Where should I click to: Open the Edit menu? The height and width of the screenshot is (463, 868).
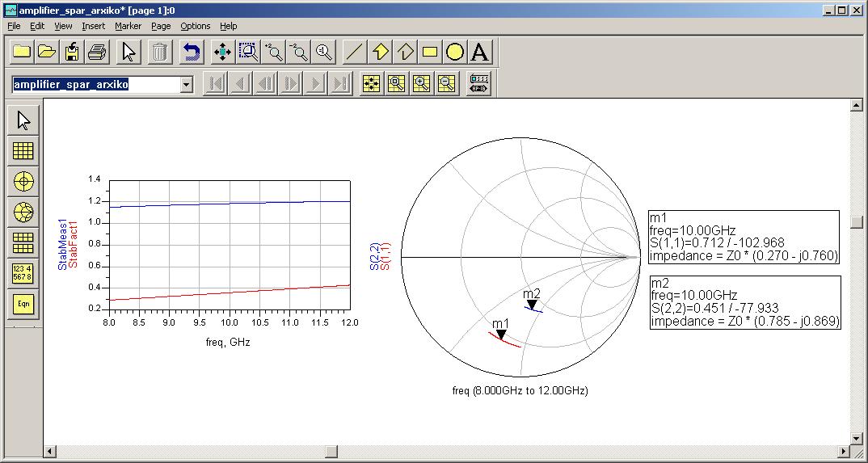click(x=37, y=26)
